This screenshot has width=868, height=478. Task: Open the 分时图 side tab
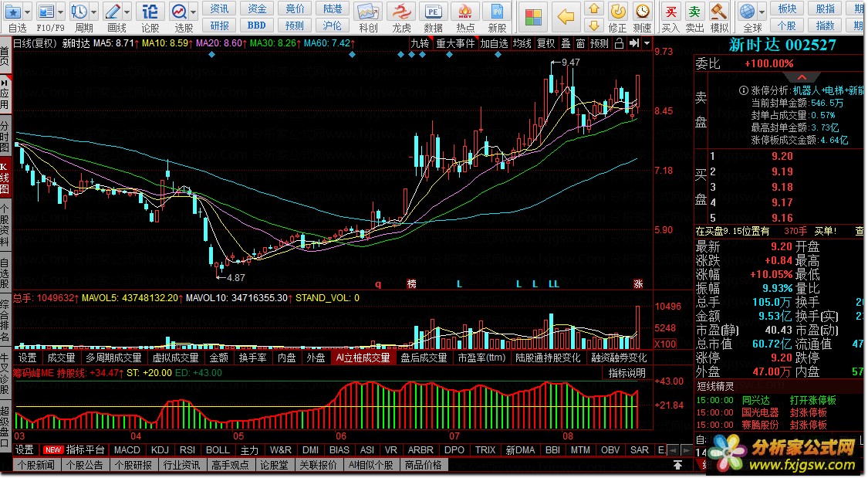[5, 135]
